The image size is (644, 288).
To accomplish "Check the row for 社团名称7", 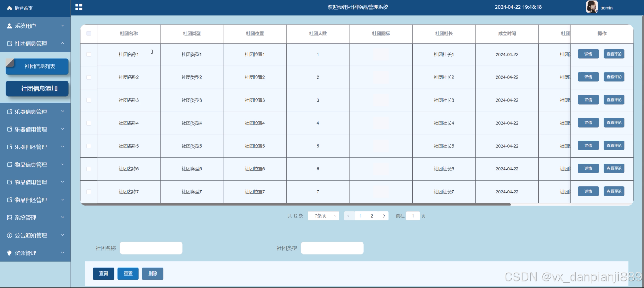I will click(x=89, y=192).
